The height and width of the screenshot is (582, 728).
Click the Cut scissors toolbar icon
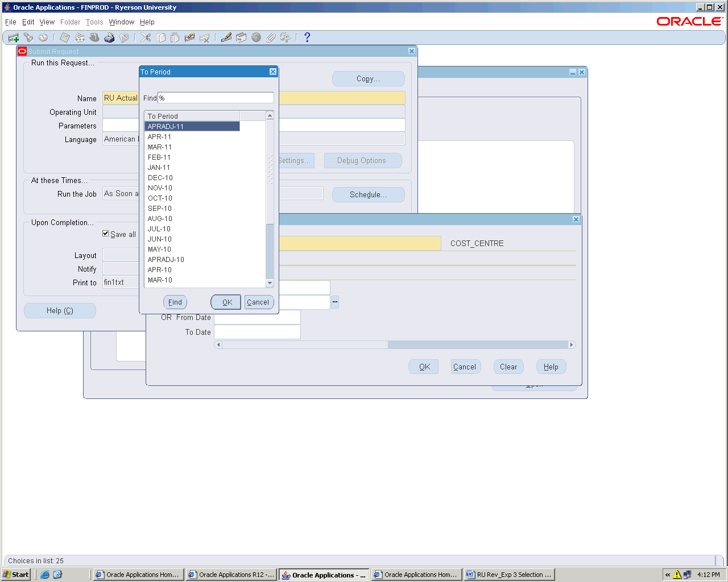tap(146, 38)
